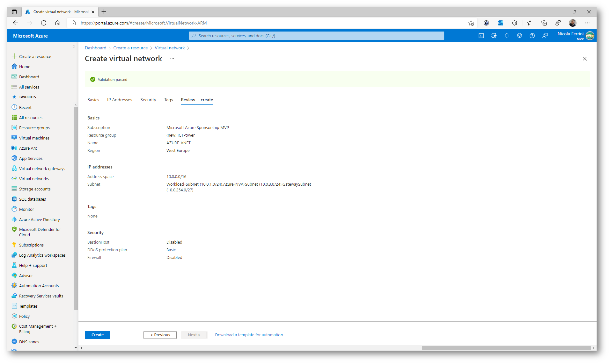Go to Create a resource breadcrumb link
Viewport: 610px width, 364px height.
(x=130, y=48)
